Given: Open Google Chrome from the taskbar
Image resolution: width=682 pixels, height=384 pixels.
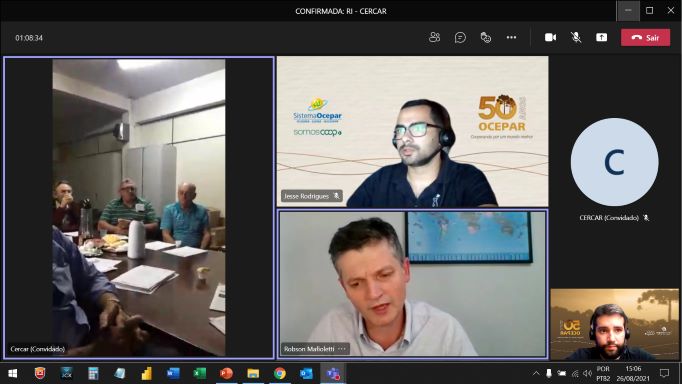Looking at the screenshot, I should [280, 374].
